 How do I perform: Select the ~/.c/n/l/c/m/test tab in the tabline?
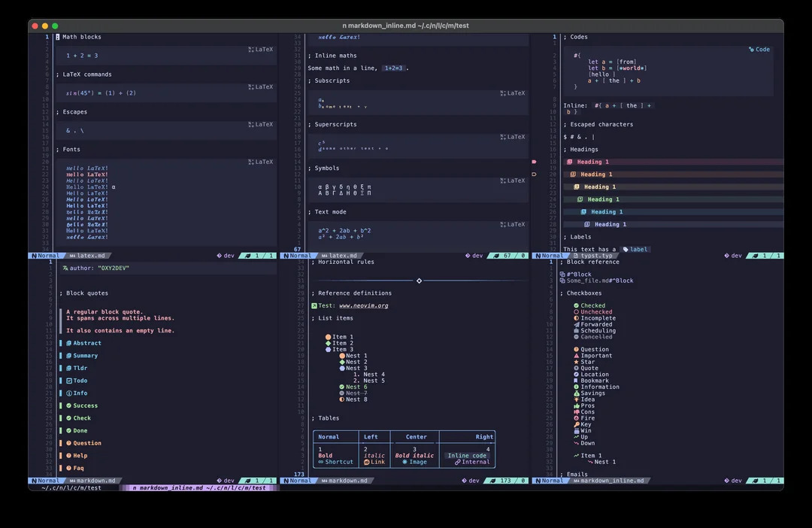71,487
